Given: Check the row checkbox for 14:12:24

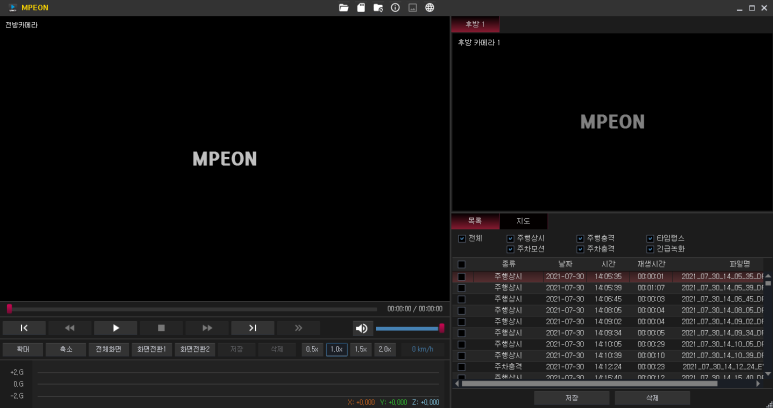Looking at the screenshot, I should pyautogui.click(x=461, y=367).
